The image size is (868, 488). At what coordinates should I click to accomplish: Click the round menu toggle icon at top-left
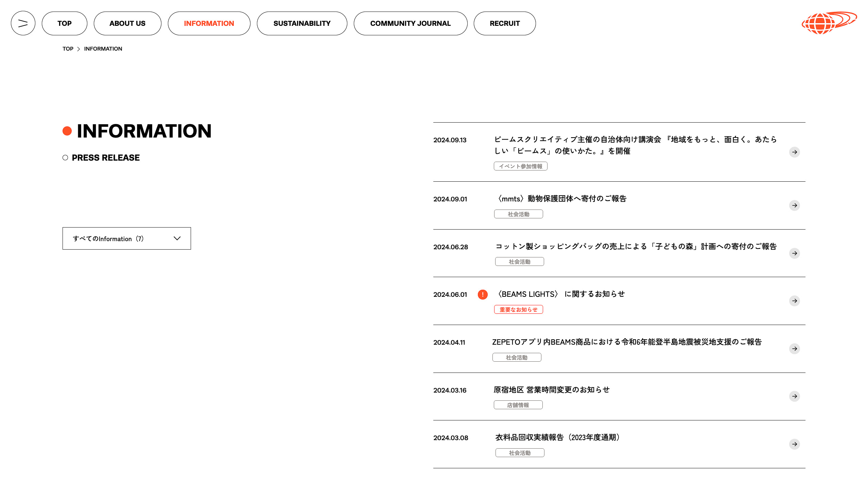coord(23,23)
